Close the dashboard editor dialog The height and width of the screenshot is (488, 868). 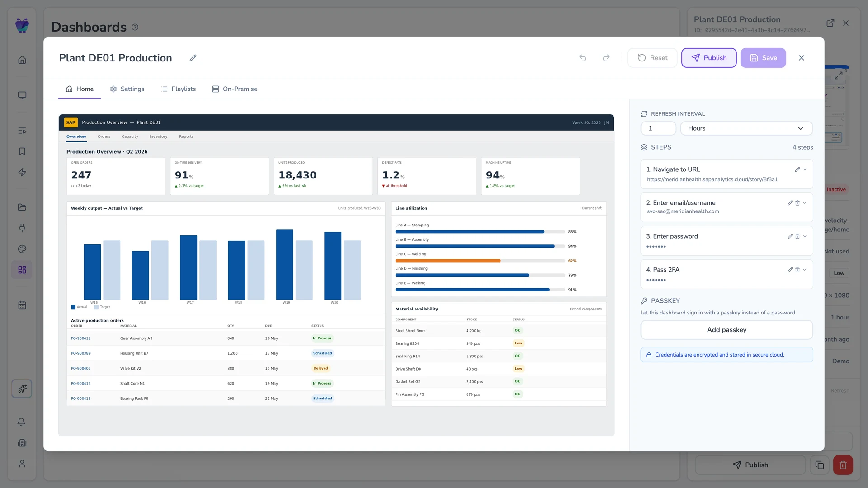click(802, 58)
